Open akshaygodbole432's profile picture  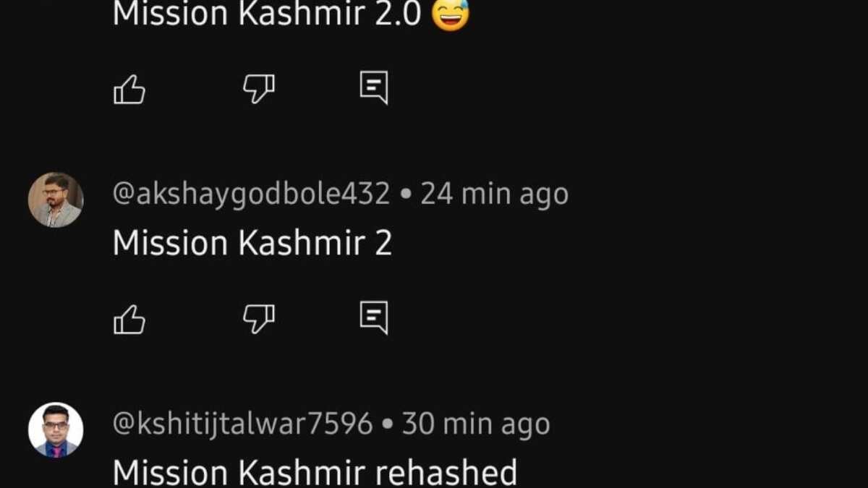(56, 200)
